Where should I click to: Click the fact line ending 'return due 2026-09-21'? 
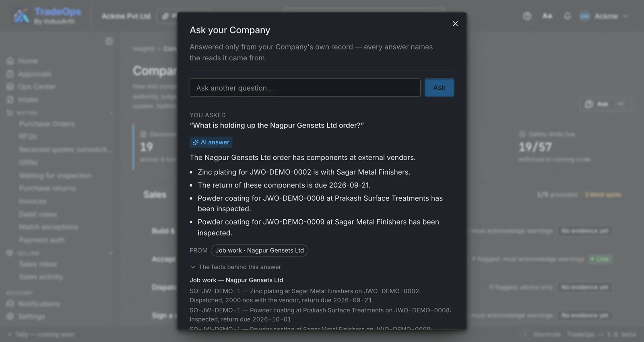(305, 296)
